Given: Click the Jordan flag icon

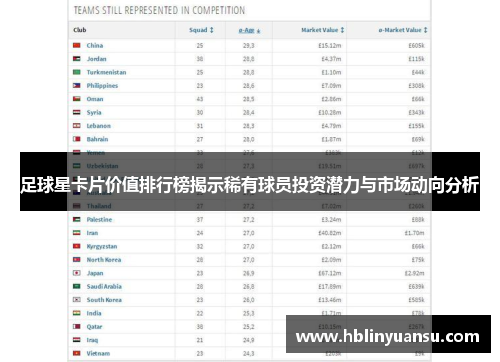Looking at the screenshot, I should point(77,59).
